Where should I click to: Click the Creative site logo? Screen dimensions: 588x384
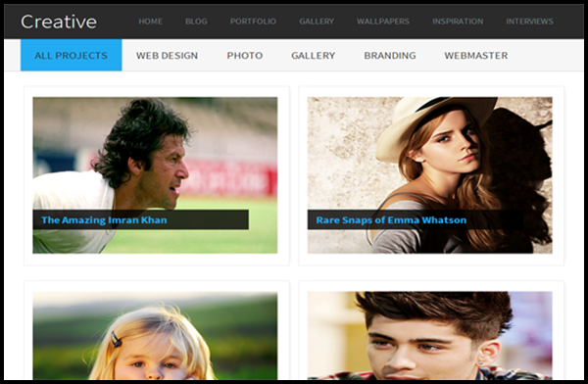59,22
